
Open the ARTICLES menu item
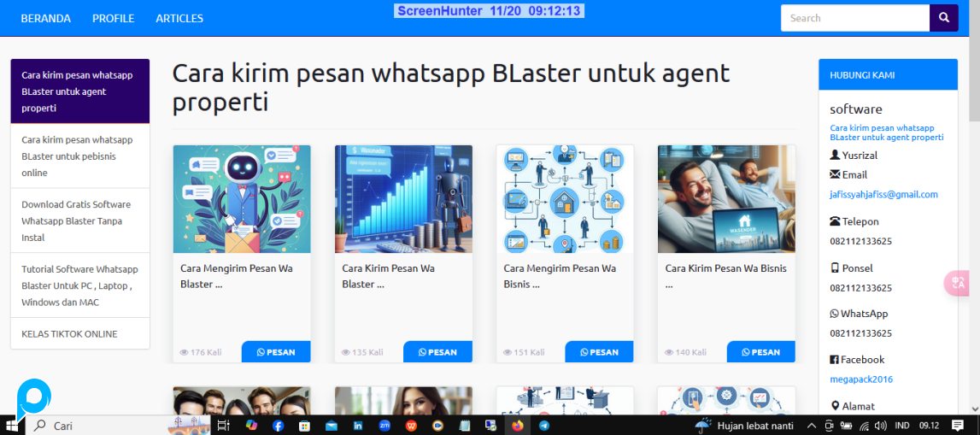(179, 18)
